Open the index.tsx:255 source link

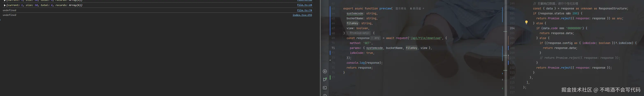(302, 15)
